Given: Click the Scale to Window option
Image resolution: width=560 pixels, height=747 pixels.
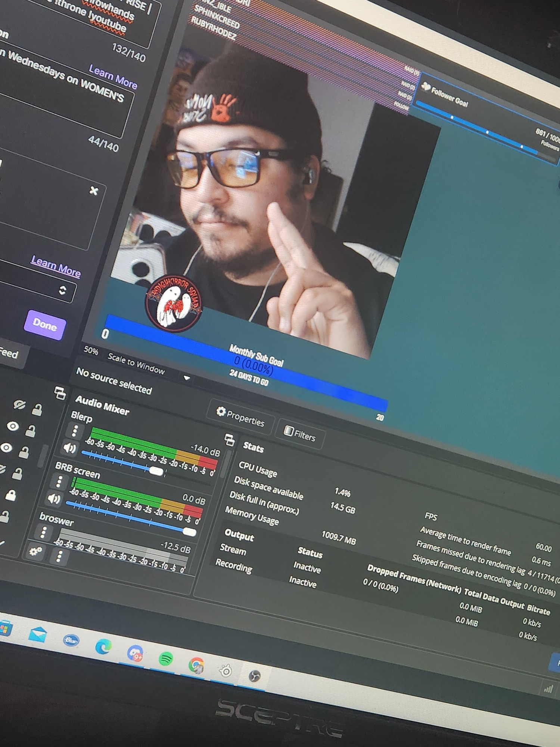Looking at the screenshot, I should 136,363.
